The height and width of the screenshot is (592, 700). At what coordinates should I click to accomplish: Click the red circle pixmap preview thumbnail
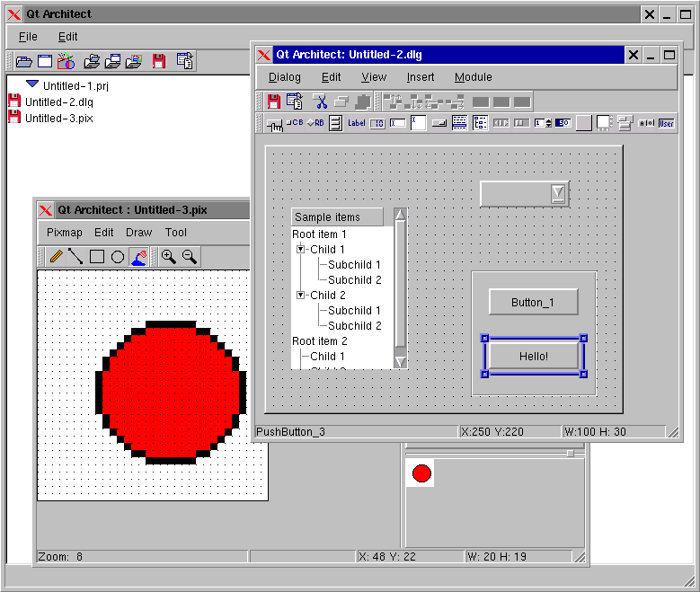[421, 473]
